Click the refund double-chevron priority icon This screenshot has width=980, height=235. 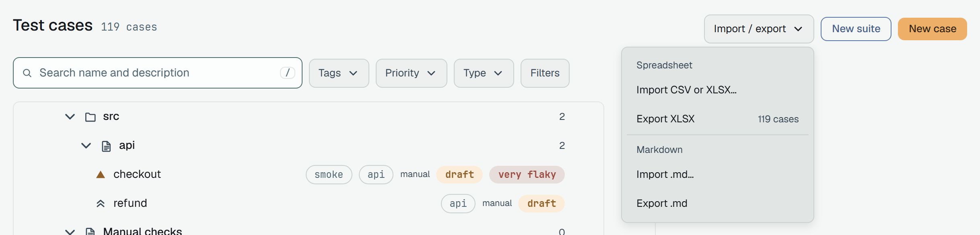[x=101, y=204]
